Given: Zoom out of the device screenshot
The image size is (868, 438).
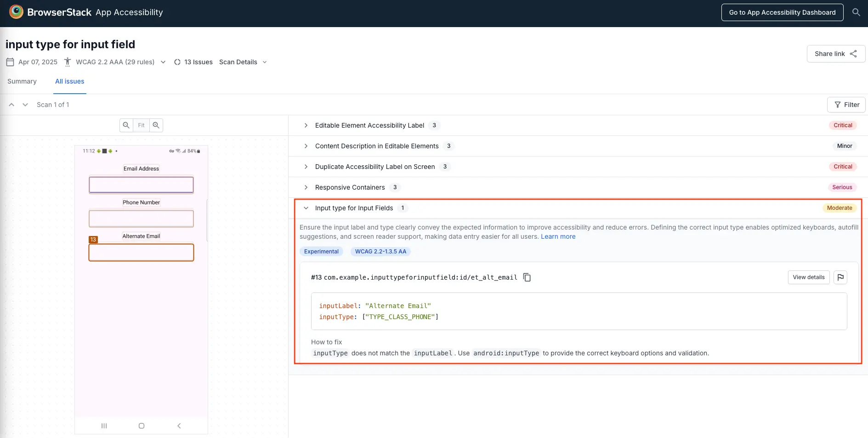Looking at the screenshot, I should point(126,125).
